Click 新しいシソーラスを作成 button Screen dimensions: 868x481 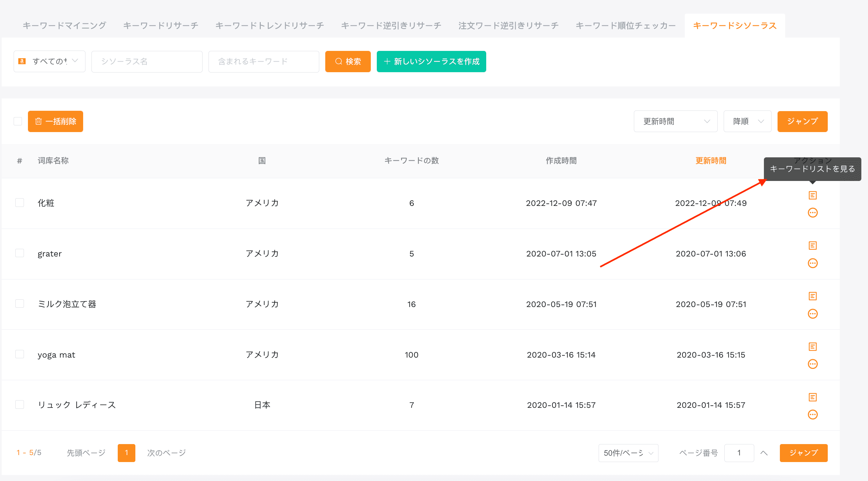pyautogui.click(x=431, y=61)
